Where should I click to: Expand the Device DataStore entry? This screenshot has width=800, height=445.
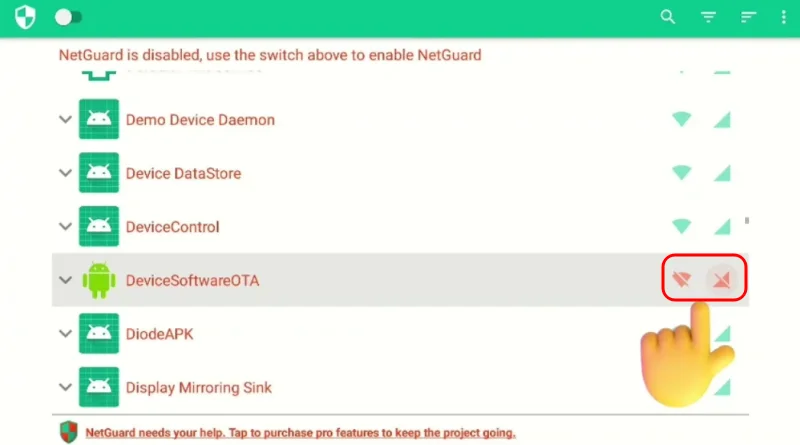66,173
